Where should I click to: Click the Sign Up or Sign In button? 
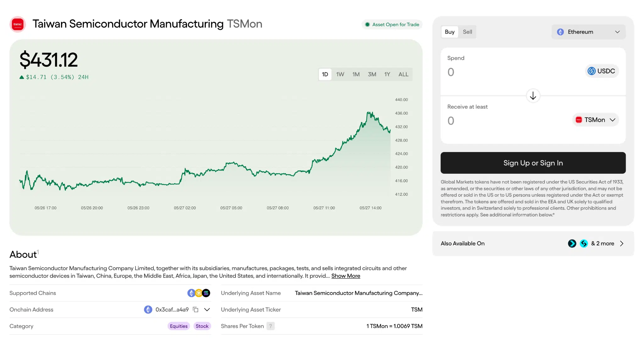click(533, 163)
